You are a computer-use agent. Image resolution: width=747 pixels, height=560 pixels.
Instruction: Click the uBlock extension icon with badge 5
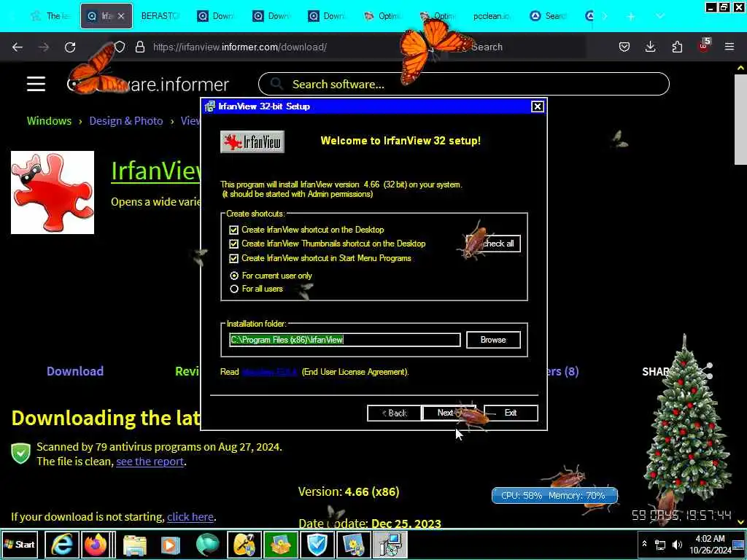[x=704, y=46]
